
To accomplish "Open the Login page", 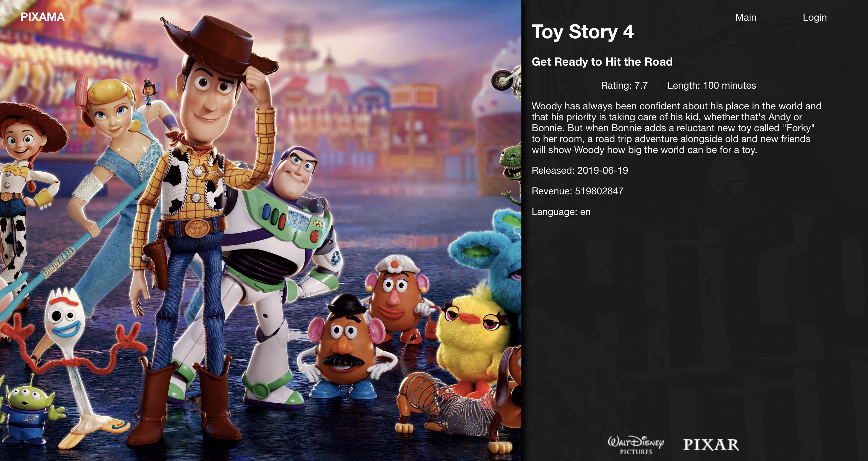I will [x=814, y=17].
